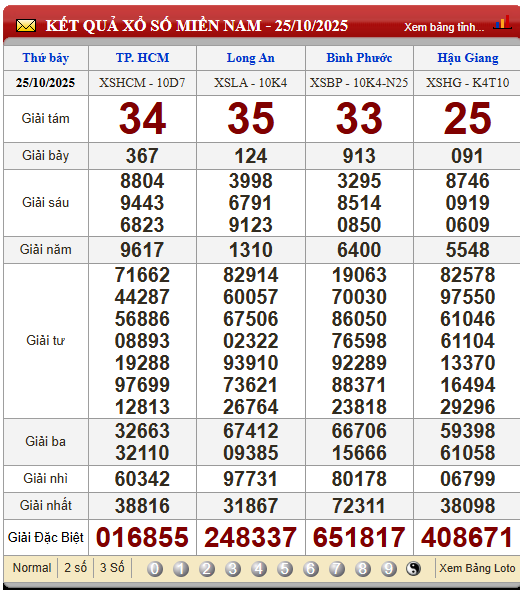Click Giải bảy number 913

click(359, 156)
